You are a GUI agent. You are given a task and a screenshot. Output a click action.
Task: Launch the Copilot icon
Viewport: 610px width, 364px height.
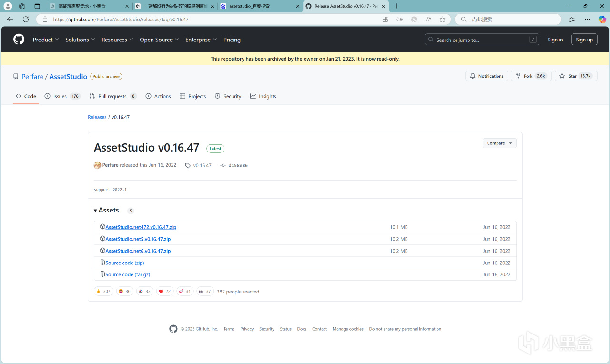pyautogui.click(x=602, y=20)
